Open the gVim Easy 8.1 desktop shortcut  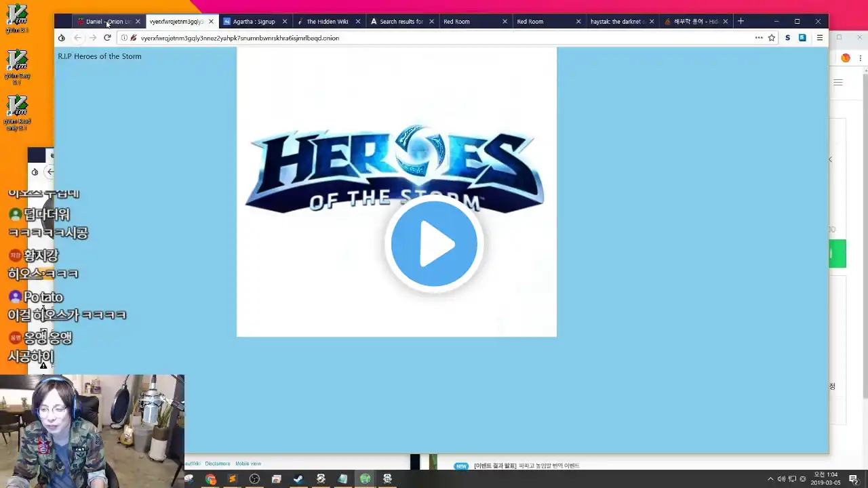click(x=17, y=66)
